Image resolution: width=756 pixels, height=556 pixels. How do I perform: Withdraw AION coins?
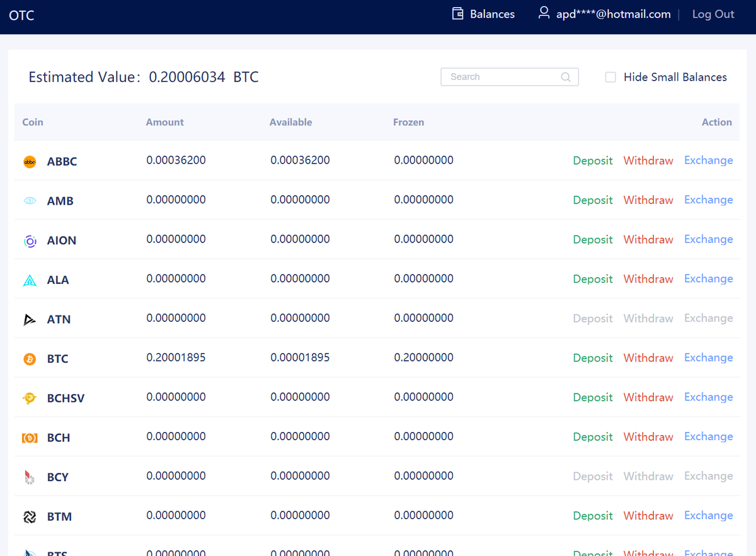pos(648,240)
